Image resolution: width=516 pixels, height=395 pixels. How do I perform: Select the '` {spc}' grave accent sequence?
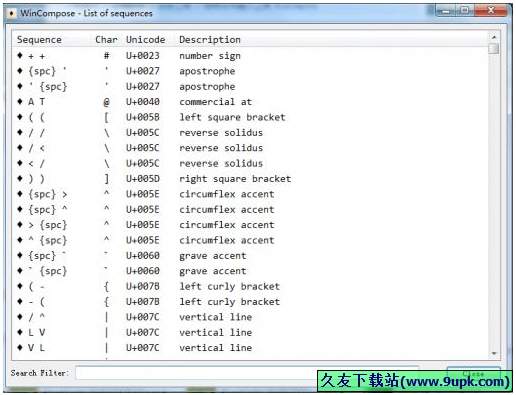click(x=250, y=271)
